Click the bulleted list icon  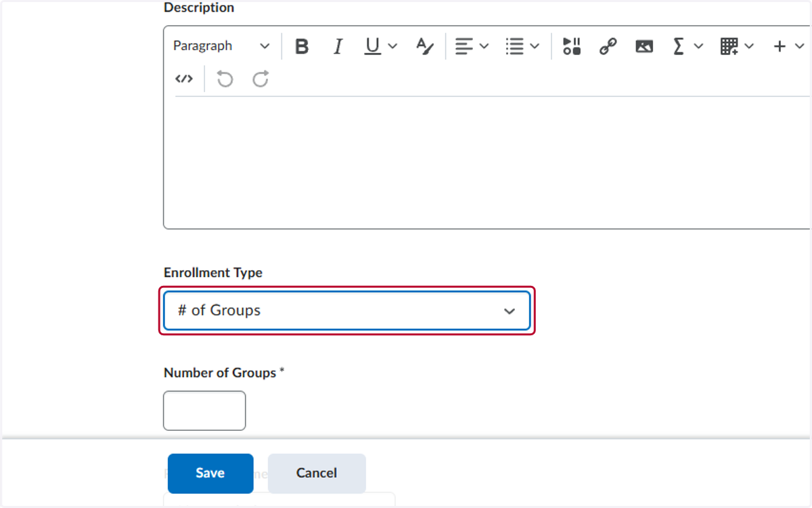point(515,46)
